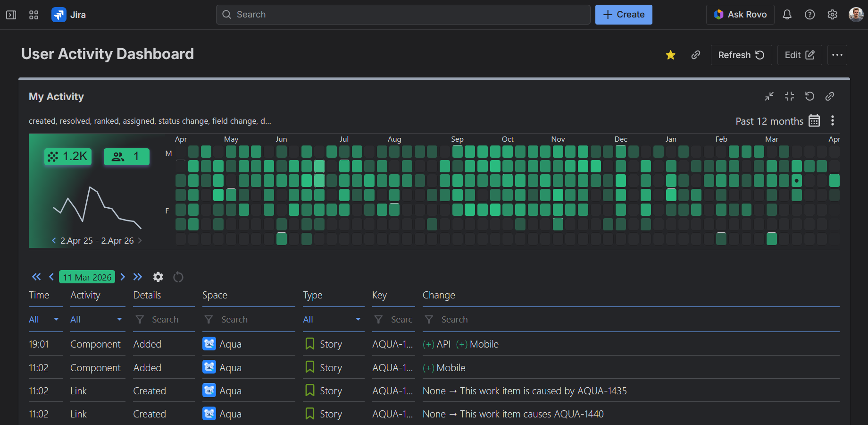
Task: Open the three-dot menu on My Activity widget
Action: pos(833,121)
